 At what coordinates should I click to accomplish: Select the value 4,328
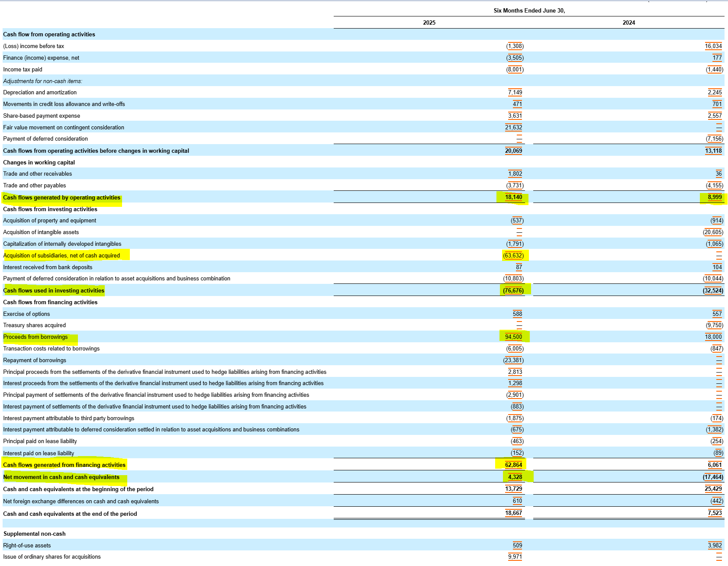pyautogui.click(x=515, y=477)
